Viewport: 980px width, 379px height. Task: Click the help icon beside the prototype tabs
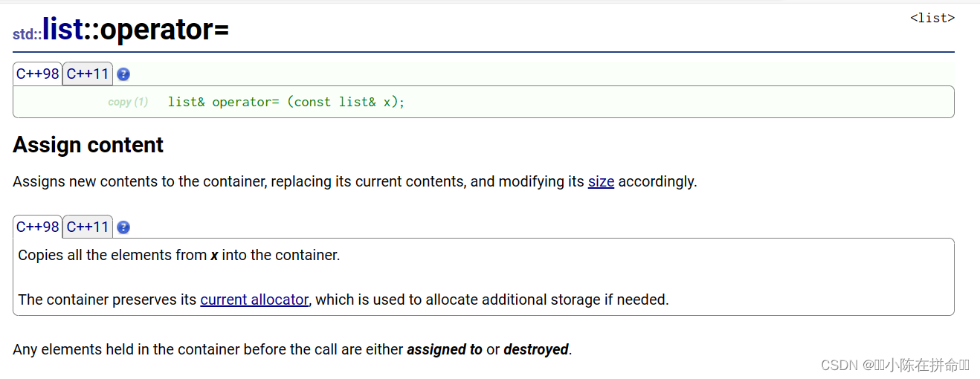pyautogui.click(x=123, y=74)
